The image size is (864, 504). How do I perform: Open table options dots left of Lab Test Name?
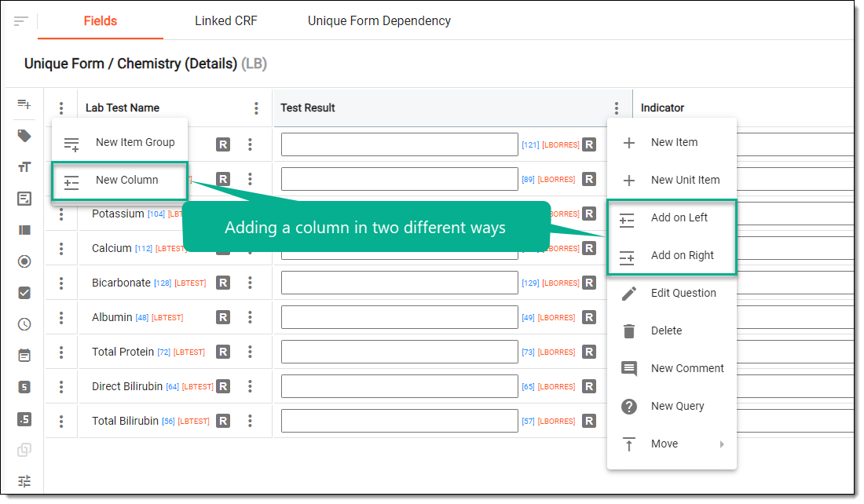61,108
